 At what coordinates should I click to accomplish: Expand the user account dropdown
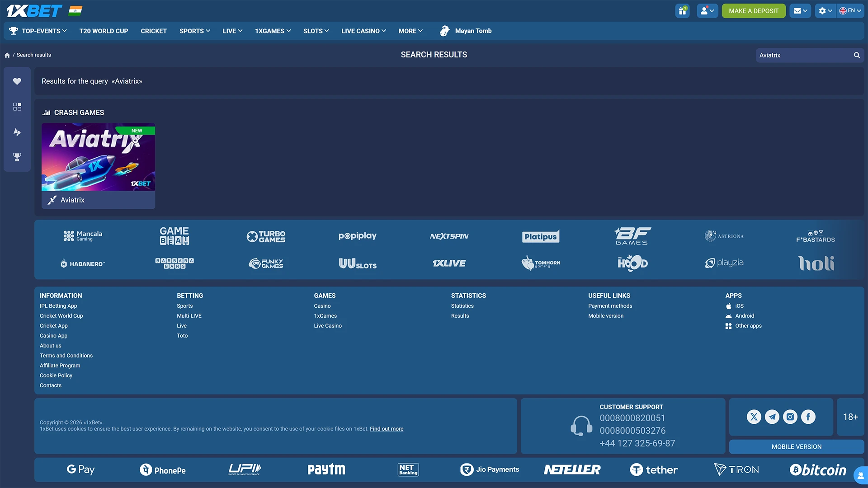tap(707, 11)
